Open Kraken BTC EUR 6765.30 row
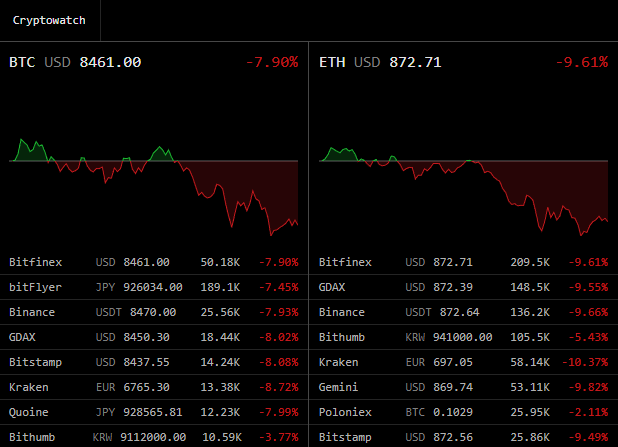Screen dimensions: 618x447 click(154, 387)
